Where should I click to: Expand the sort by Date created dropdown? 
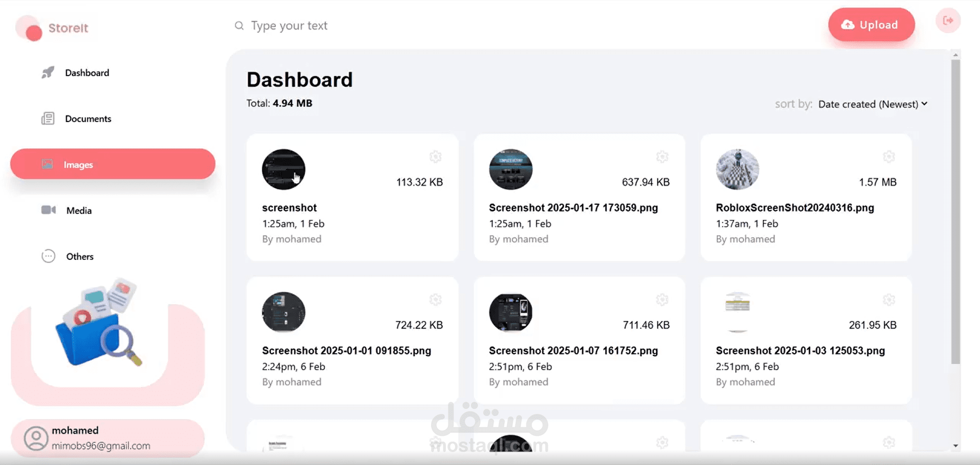coord(873,104)
